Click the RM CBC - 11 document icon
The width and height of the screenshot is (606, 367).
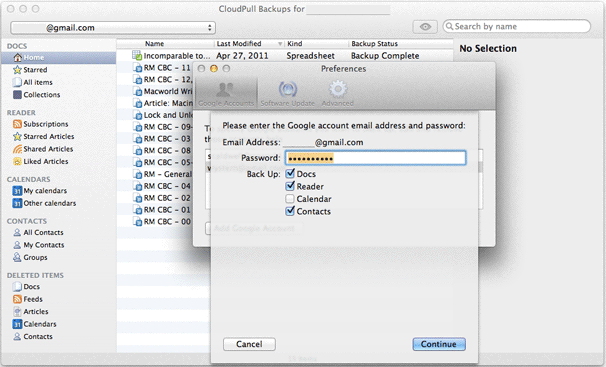pyautogui.click(x=138, y=68)
